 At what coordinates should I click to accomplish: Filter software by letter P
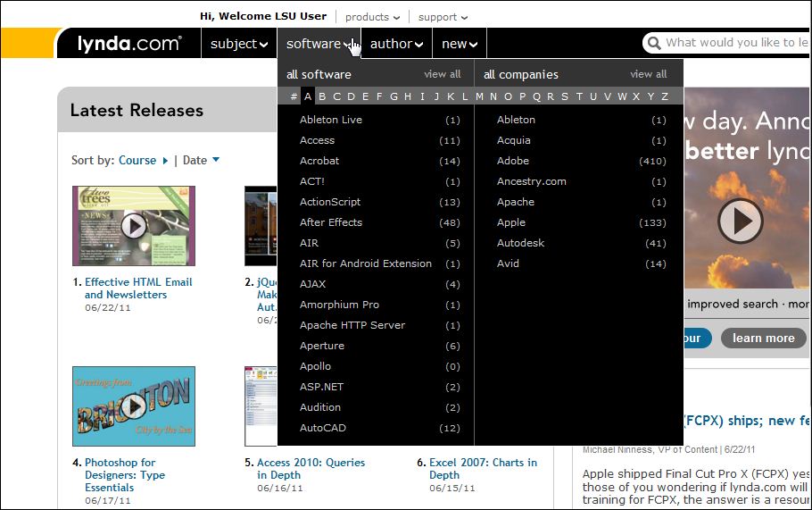click(x=522, y=96)
